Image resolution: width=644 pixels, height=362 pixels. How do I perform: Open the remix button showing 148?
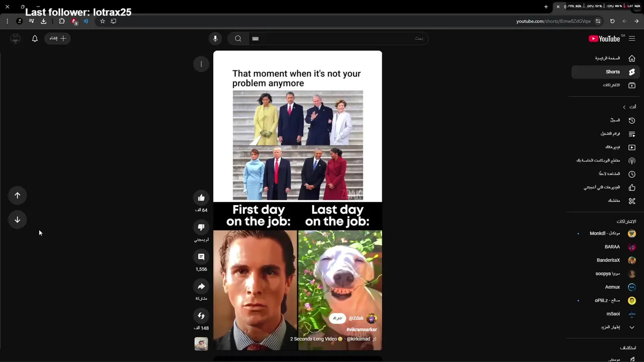click(201, 316)
